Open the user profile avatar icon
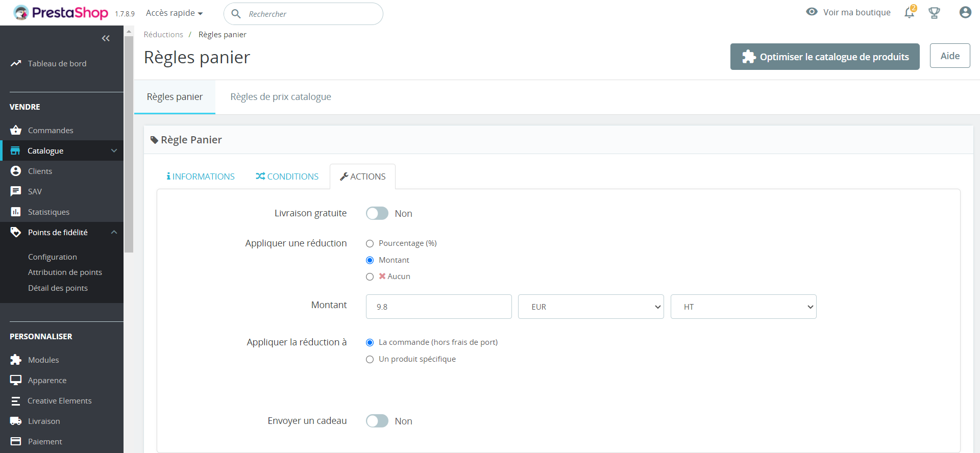 965,13
